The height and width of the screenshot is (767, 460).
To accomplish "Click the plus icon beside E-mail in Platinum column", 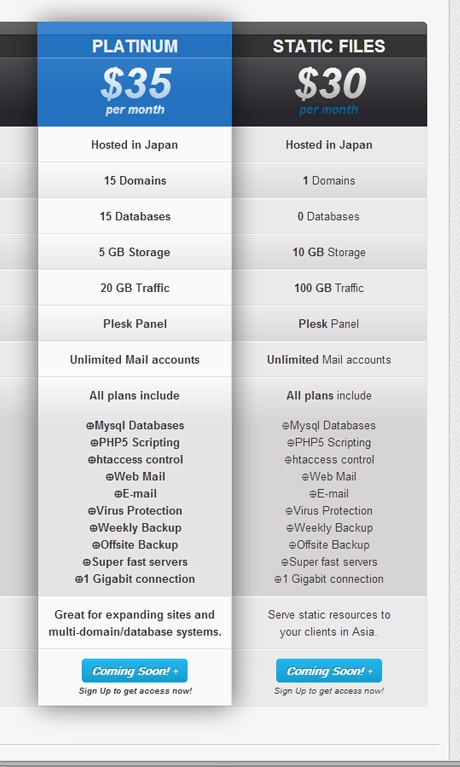I will (x=118, y=495).
